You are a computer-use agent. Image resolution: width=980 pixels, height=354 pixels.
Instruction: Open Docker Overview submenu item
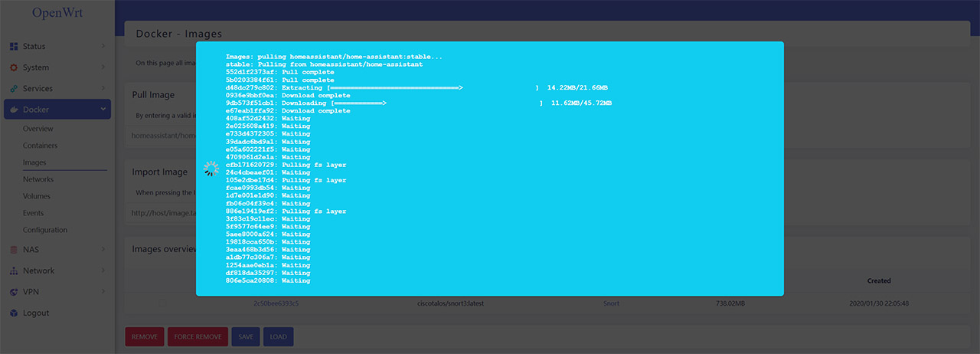[x=38, y=129]
